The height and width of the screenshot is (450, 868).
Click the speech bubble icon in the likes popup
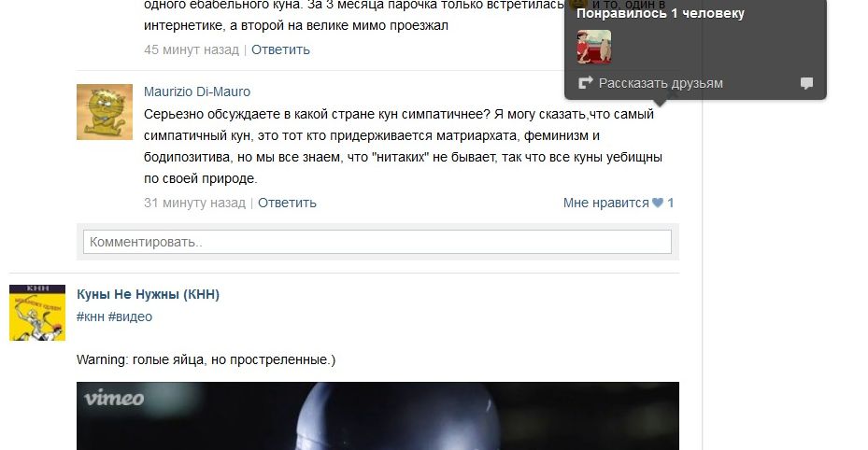(807, 83)
